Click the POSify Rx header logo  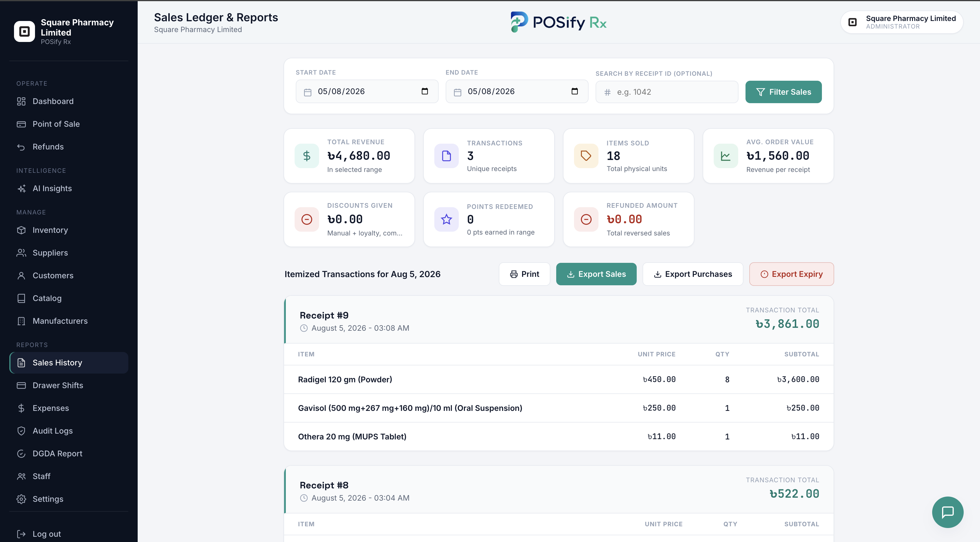coord(558,22)
